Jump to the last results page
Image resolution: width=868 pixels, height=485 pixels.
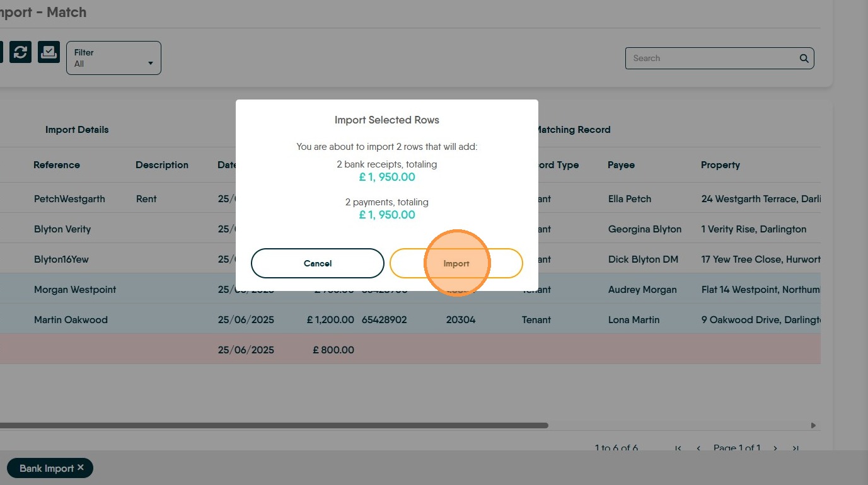pyautogui.click(x=796, y=448)
